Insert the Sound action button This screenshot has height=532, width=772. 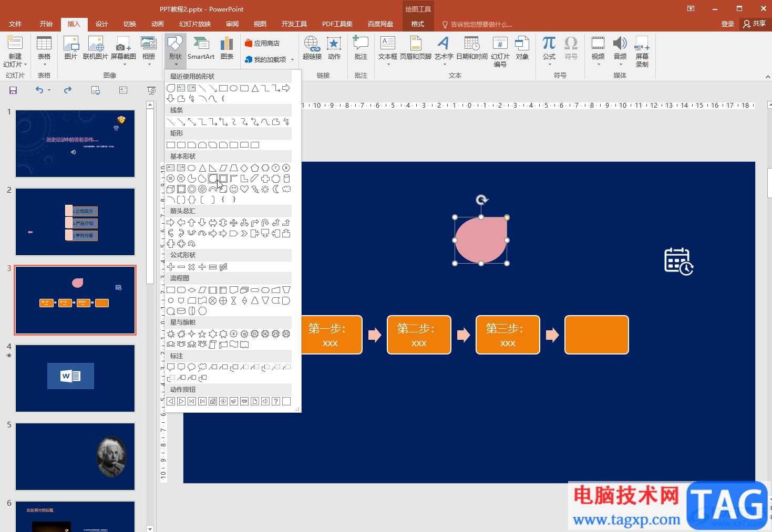[265, 401]
